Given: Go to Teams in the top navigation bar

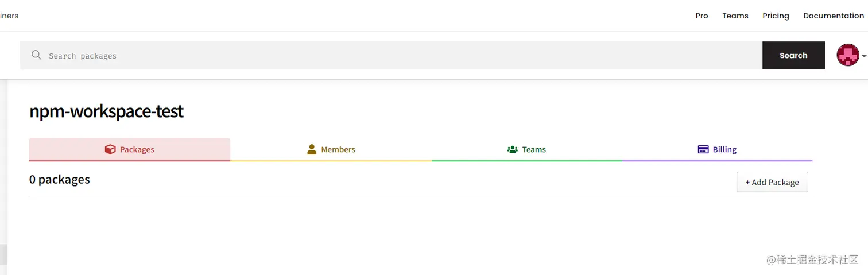Looking at the screenshot, I should point(735,16).
